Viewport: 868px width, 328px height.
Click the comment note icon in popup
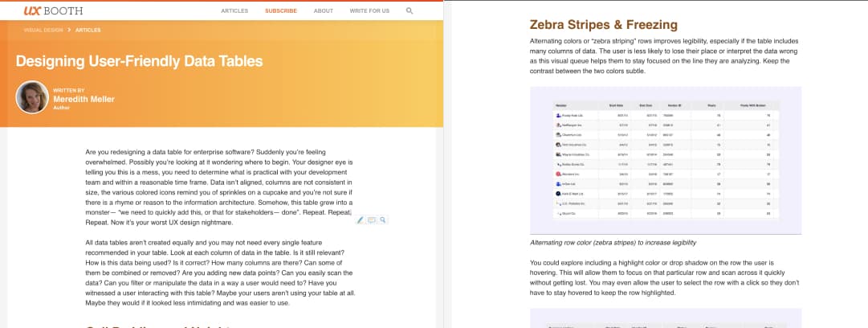pyautogui.click(x=372, y=219)
